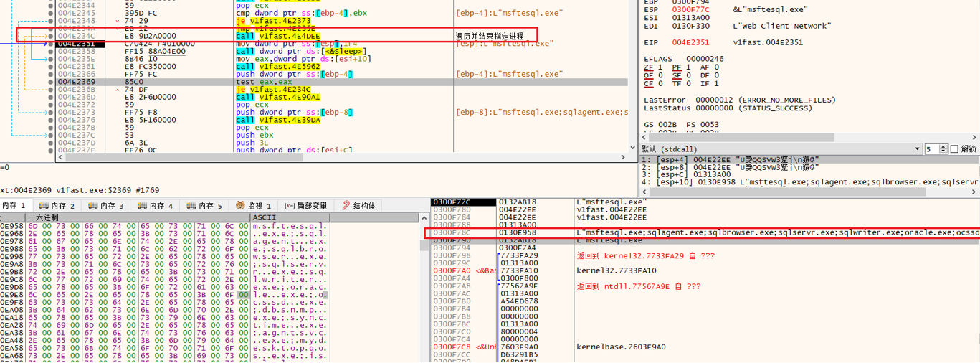The height and width of the screenshot is (363, 980).
Task: Click the 内存 4 tab icon
Action: [142, 206]
